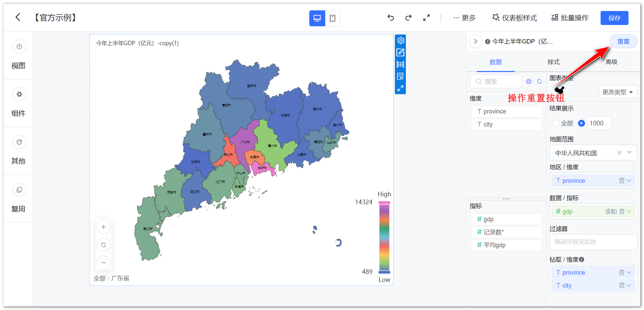Go back using the left arrow
Image resolution: width=644 pixels, height=310 pixels.
coord(18,18)
